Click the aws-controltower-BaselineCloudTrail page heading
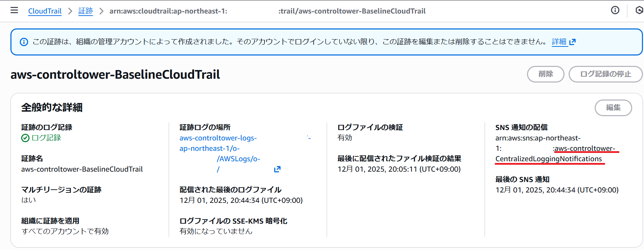 [x=115, y=74]
